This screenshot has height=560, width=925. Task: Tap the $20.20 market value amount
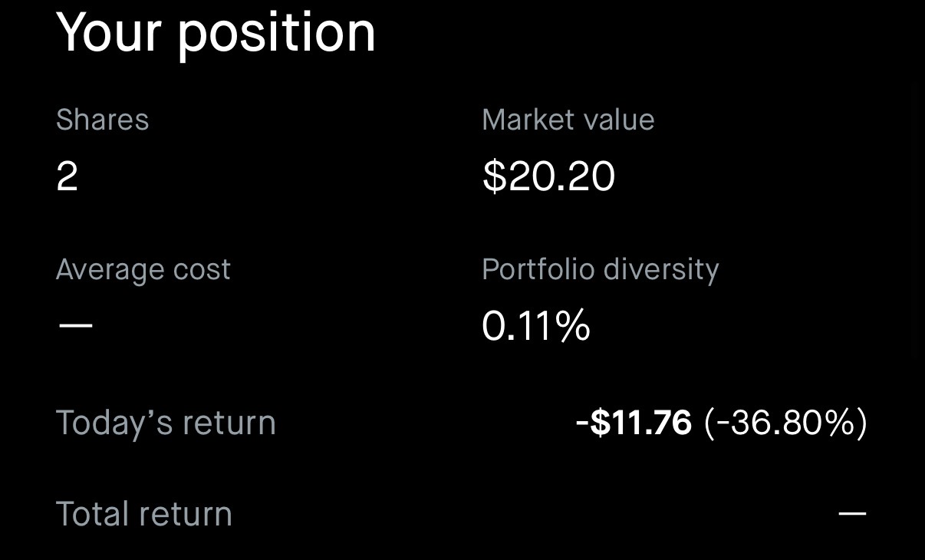click(548, 176)
